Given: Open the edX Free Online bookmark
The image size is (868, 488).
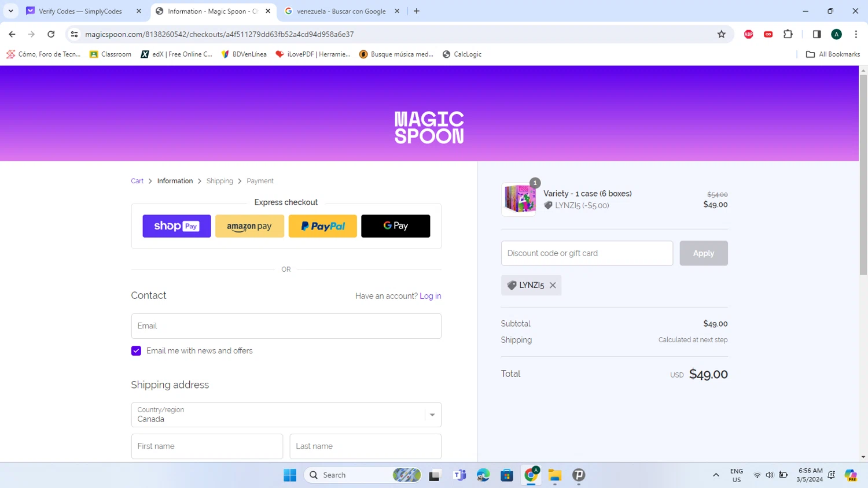Looking at the screenshot, I should click(176, 54).
